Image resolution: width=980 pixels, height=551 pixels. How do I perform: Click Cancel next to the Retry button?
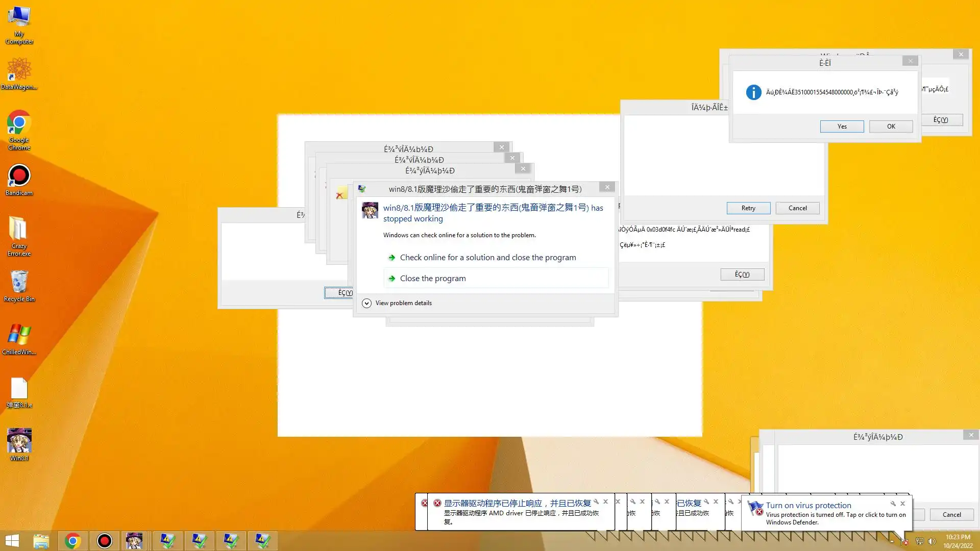pyautogui.click(x=797, y=208)
